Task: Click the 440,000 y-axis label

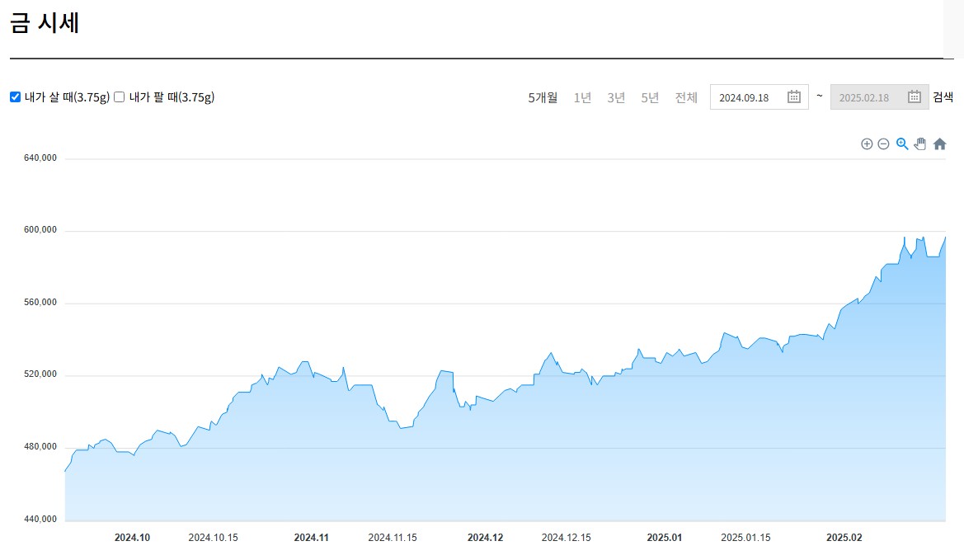Action: pos(40,520)
